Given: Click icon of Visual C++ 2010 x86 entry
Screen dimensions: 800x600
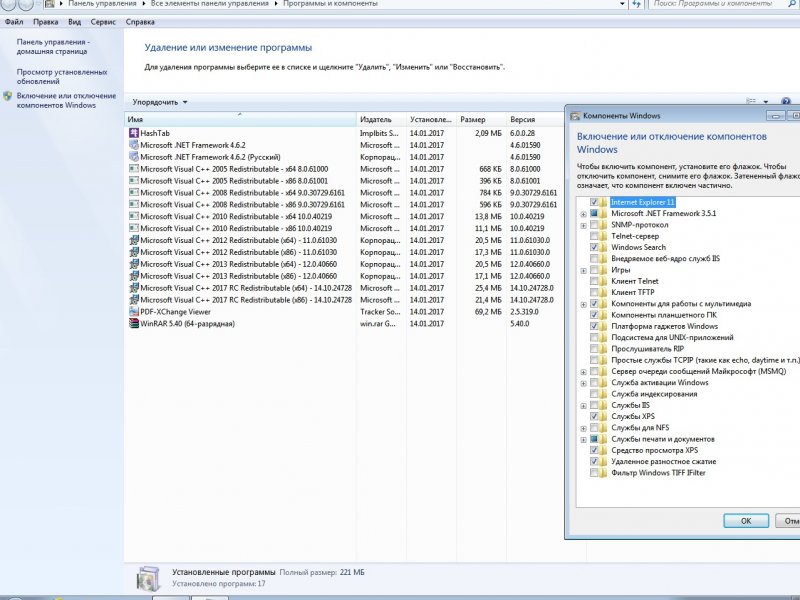Looking at the screenshot, I should (x=134, y=229).
